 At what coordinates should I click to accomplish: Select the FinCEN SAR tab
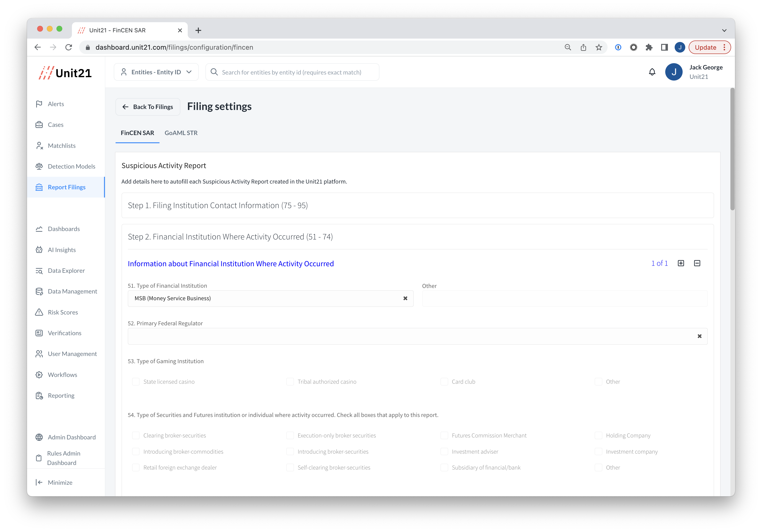(x=137, y=133)
